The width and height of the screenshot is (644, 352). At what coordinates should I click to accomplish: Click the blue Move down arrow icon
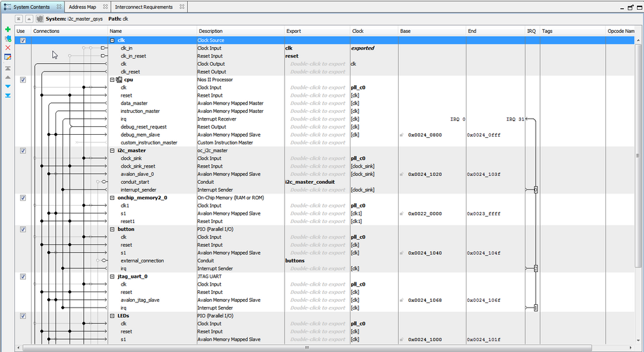point(7,86)
